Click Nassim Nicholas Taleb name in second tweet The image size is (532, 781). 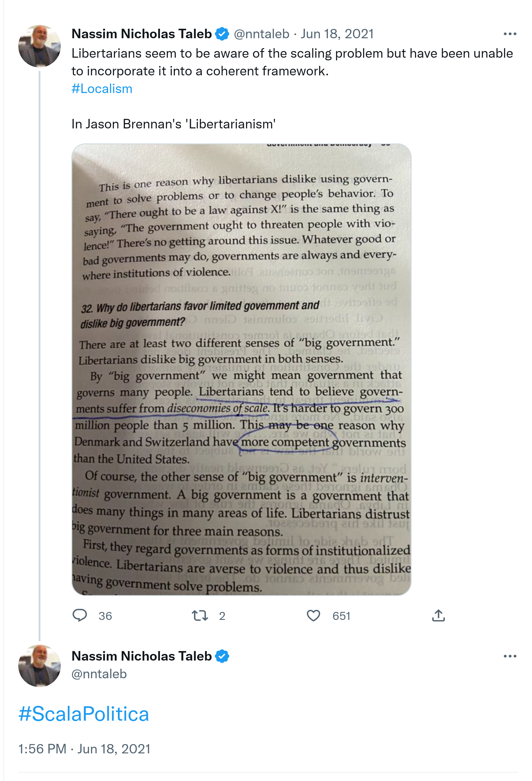tap(141, 656)
